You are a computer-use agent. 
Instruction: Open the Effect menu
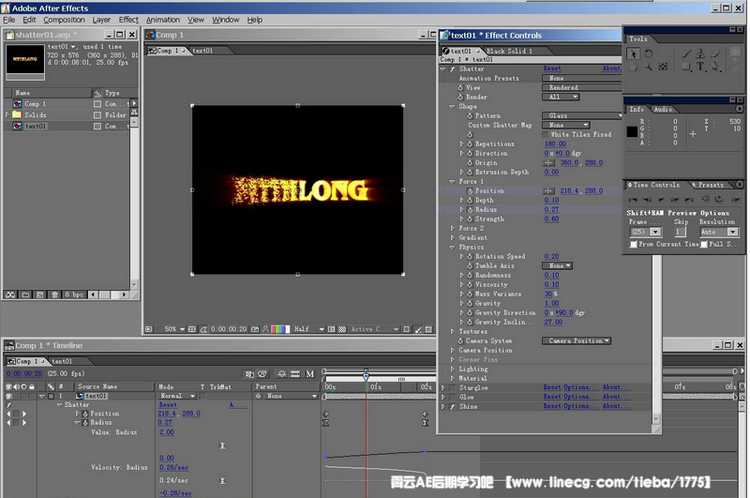(128, 20)
